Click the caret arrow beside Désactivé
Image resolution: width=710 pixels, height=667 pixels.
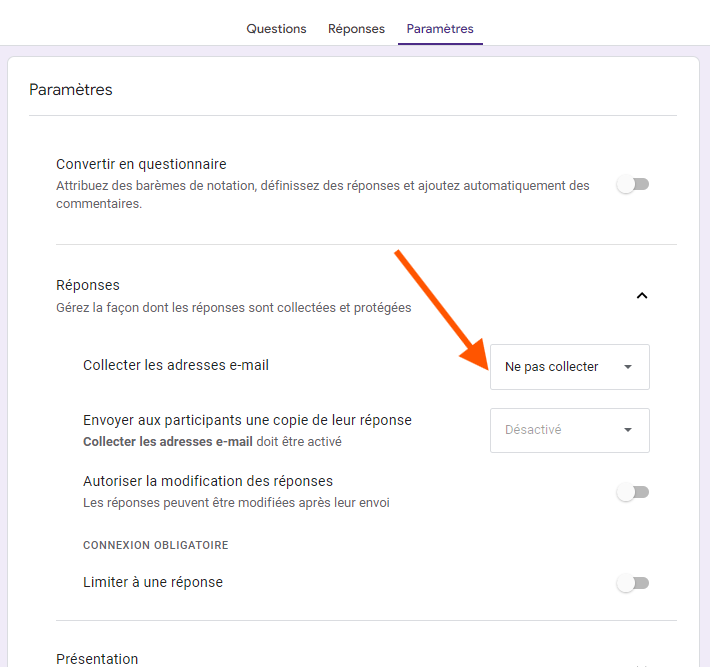pyautogui.click(x=628, y=430)
